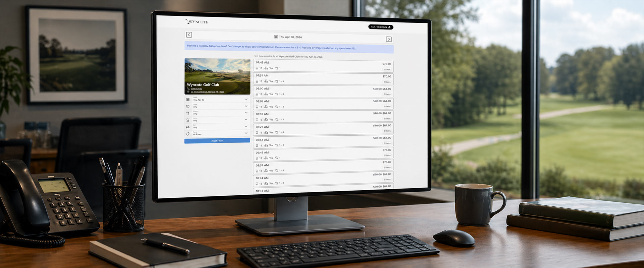Select the 07:51 AM tee time
This screenshot has width=644, height=268.
coord(323,79)
